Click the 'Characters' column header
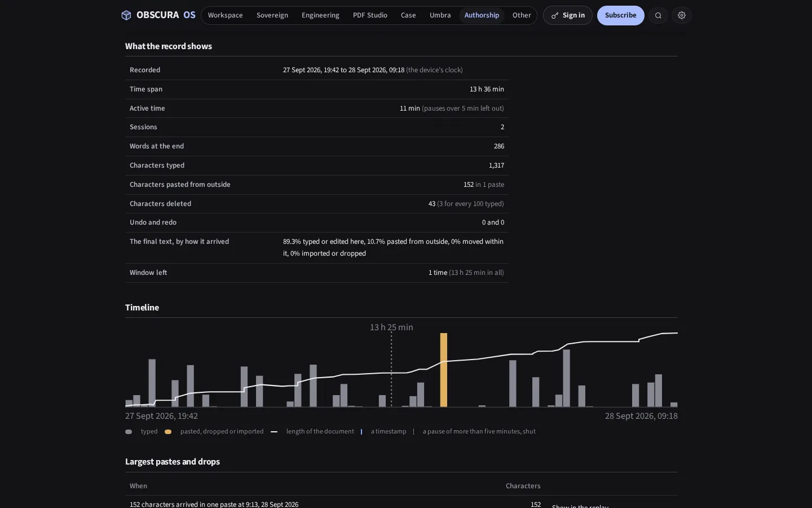 tap(523, 486)
